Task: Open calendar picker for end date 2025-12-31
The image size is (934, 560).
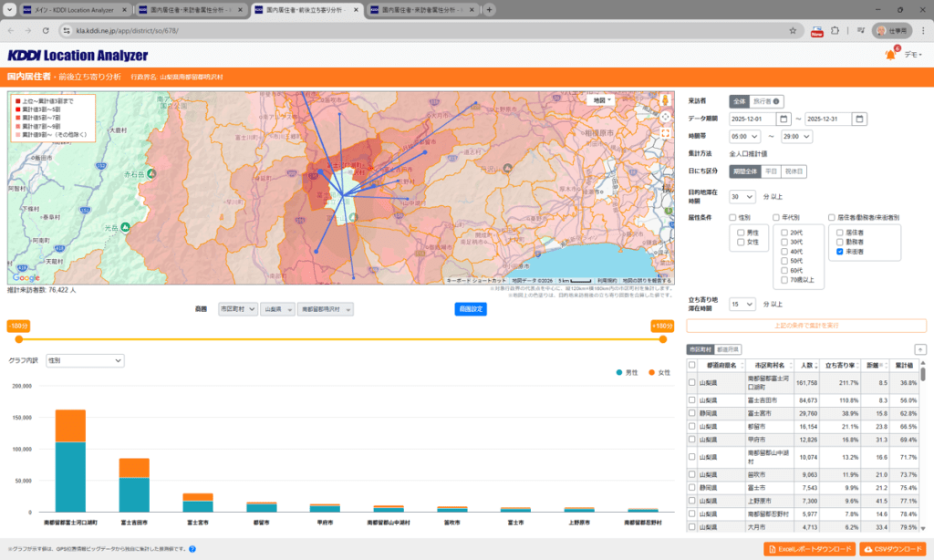Action: tap(859, 119)
